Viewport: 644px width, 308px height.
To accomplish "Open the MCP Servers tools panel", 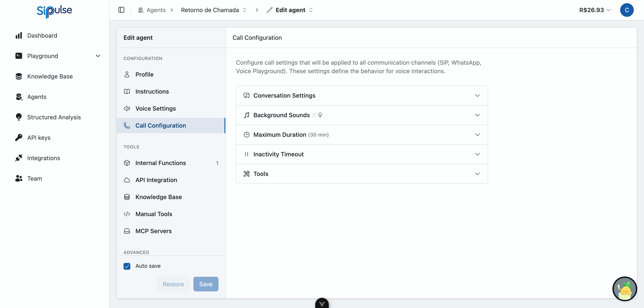I will tap(154, 231).
